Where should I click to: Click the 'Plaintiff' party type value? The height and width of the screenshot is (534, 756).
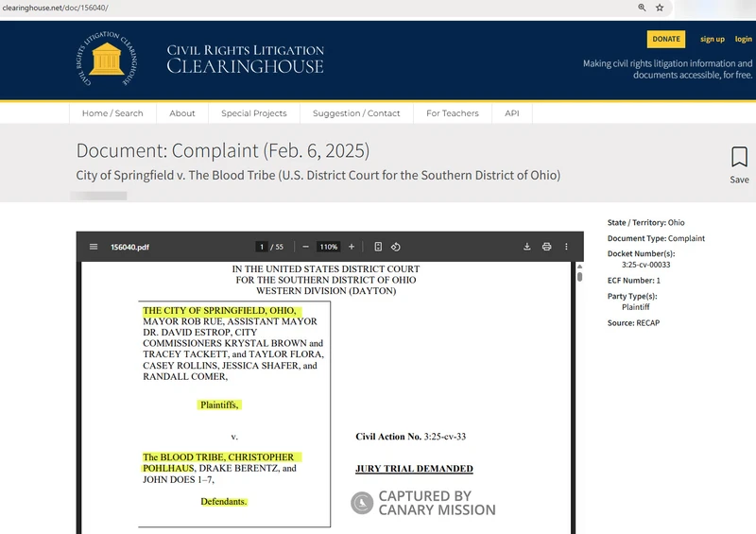tap(635, 307)
